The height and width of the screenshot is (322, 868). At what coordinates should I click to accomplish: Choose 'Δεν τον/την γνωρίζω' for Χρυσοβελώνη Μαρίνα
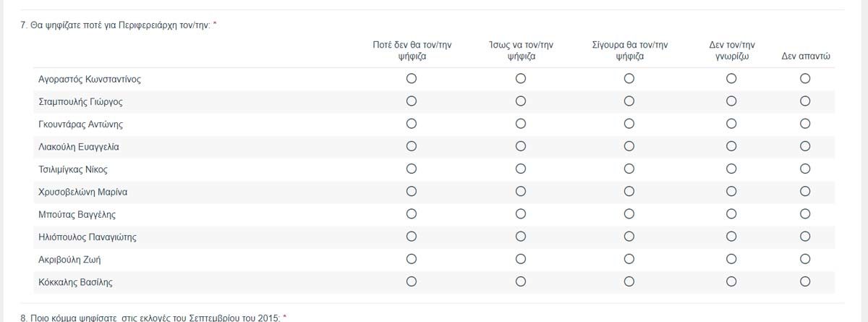pos(731,191)
